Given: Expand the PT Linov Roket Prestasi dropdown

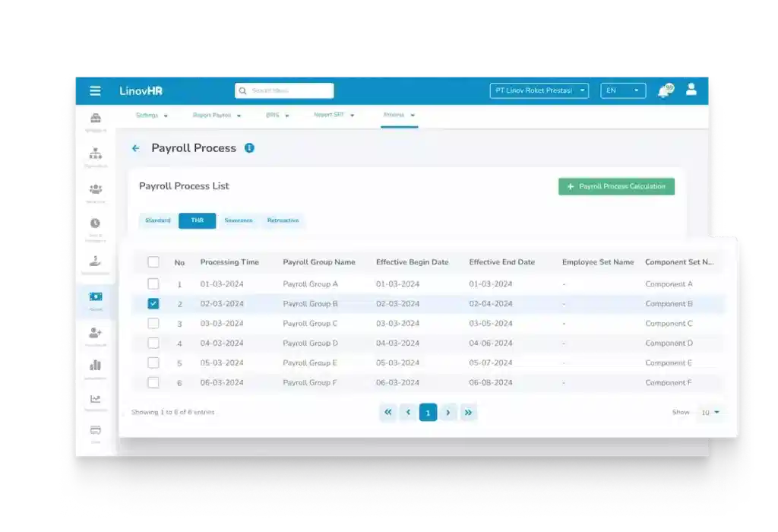Looking at the screenshot, I should pos(539,90).
